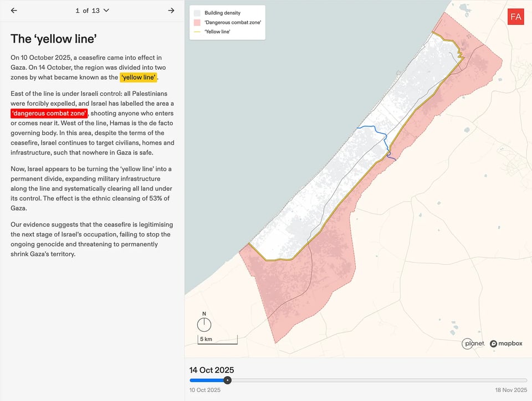Click the yellow-highlighted 'yellow line' text
Viewport: 532px width, 401px height.
139,77
